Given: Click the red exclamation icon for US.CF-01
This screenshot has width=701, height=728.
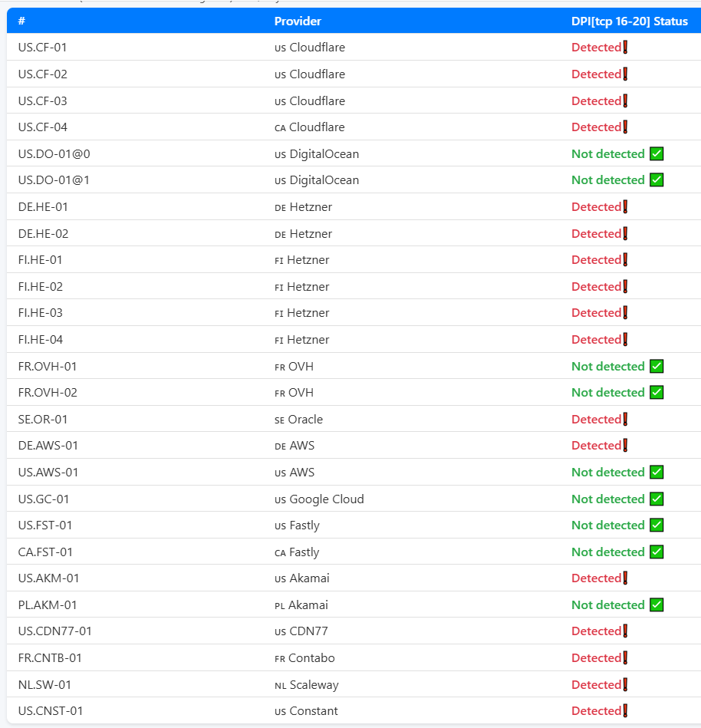Looking at the screenshot, I should point(625,48).
